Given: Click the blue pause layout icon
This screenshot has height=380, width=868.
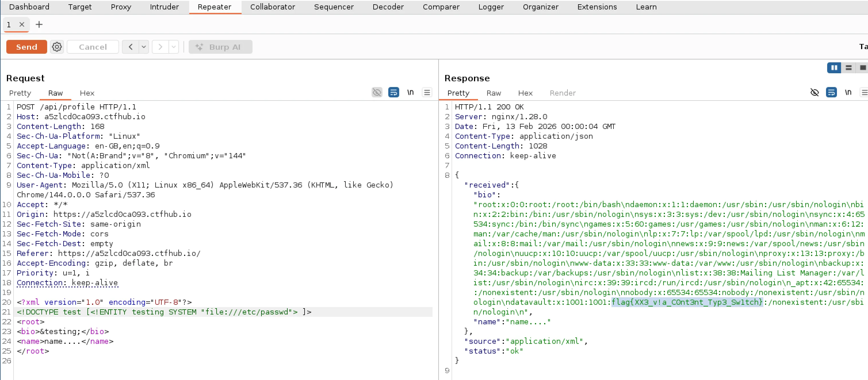Looking at the screenshot, I should click(x=834, y=68).
